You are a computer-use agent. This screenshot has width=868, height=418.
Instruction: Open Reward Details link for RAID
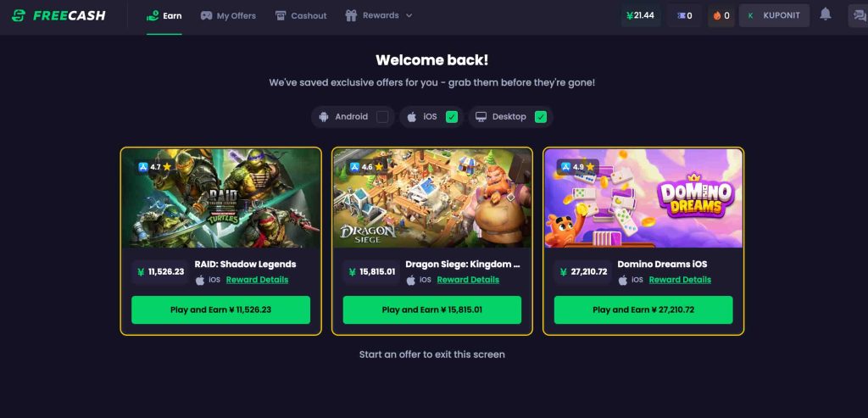click(257, 280)
